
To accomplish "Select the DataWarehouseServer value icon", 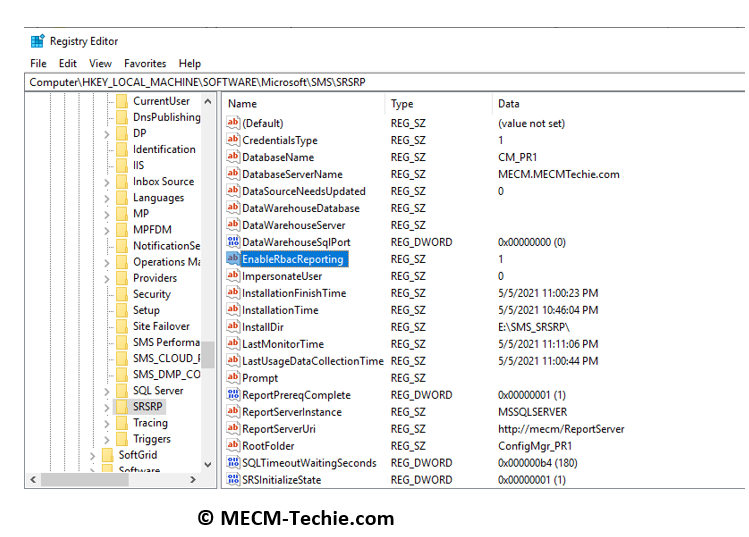I will [233, 225].
